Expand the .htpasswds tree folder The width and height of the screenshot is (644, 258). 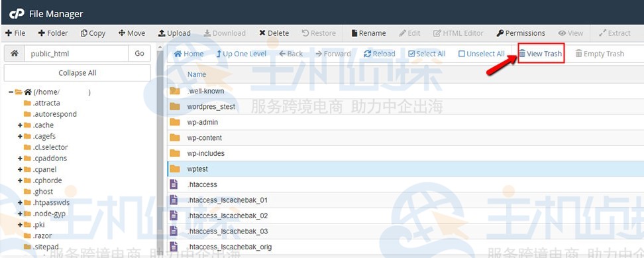(x=20, y=202)
